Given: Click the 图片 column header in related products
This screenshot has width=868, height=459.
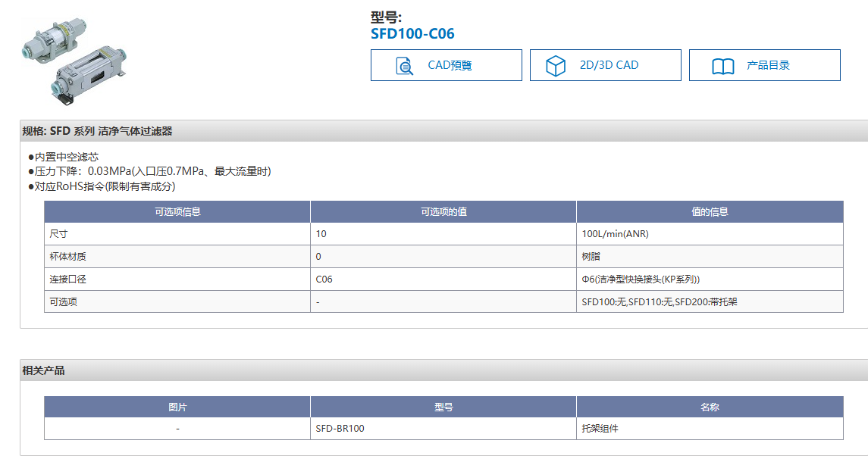Looking at the screenshot, I should [x=177, y=407].
